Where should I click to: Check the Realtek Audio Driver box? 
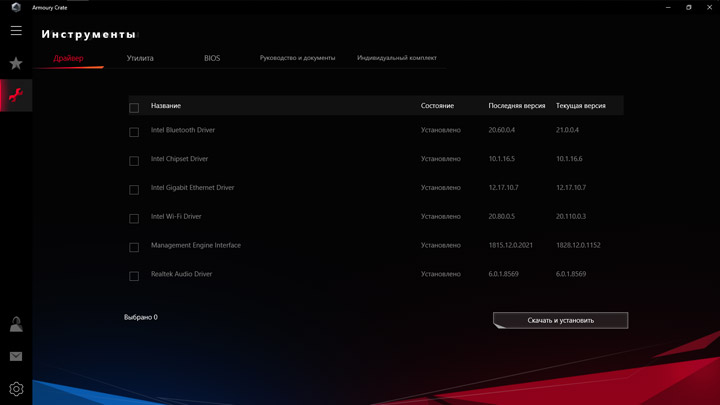tap(134, 276)
